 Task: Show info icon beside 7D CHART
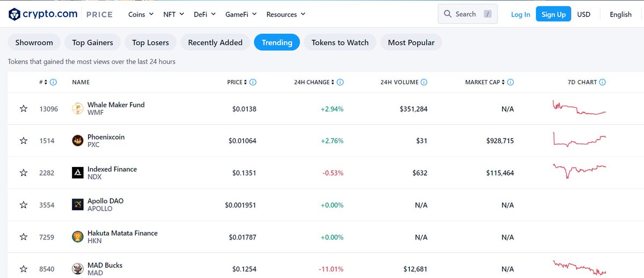[603, 82]
